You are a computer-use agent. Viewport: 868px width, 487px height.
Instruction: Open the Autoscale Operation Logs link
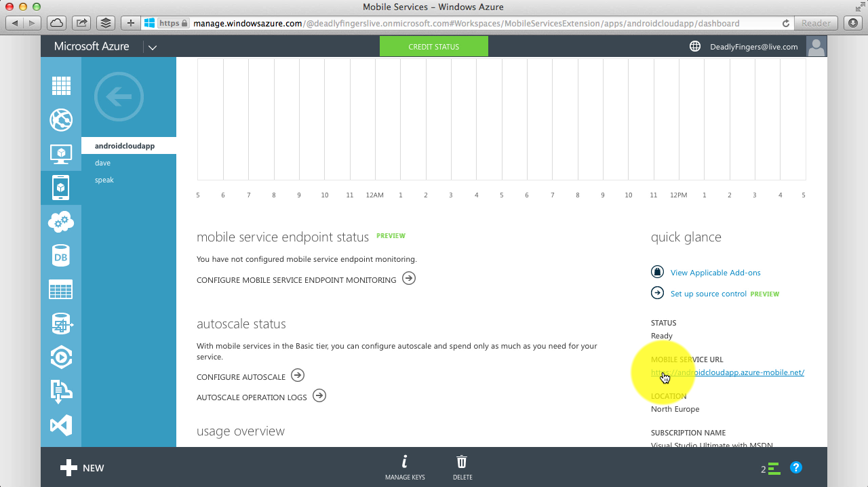252,397
